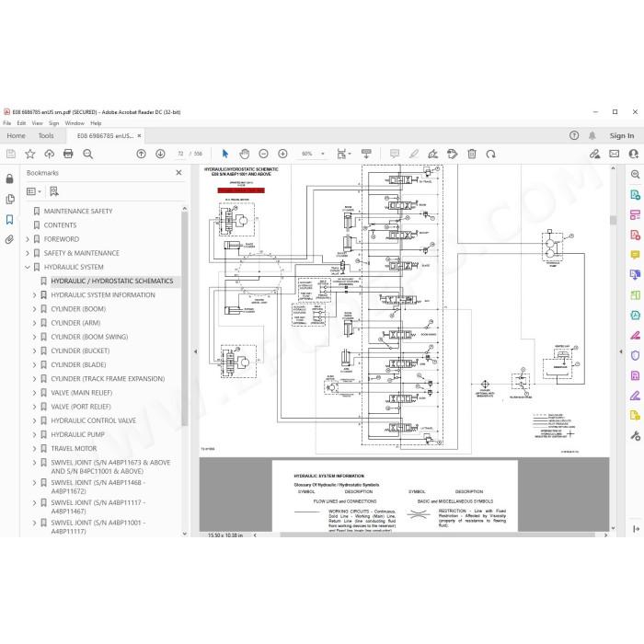The height and width of the screenshot is (644, 644).
Task: Expand SAFETY & MAINTENANCE bookmark
Action: click(x=28, y=253)
